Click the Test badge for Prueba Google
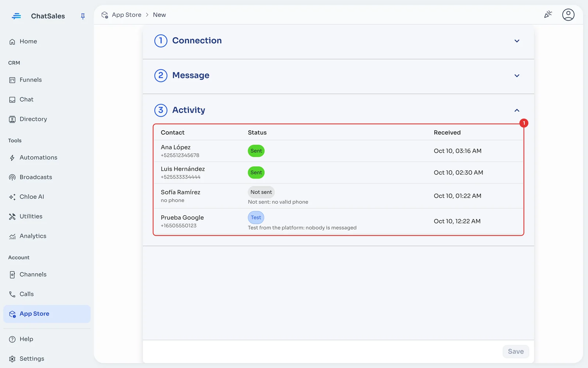Image resolution: width=588 pixels, height=368 pixels. coord(256,217)
